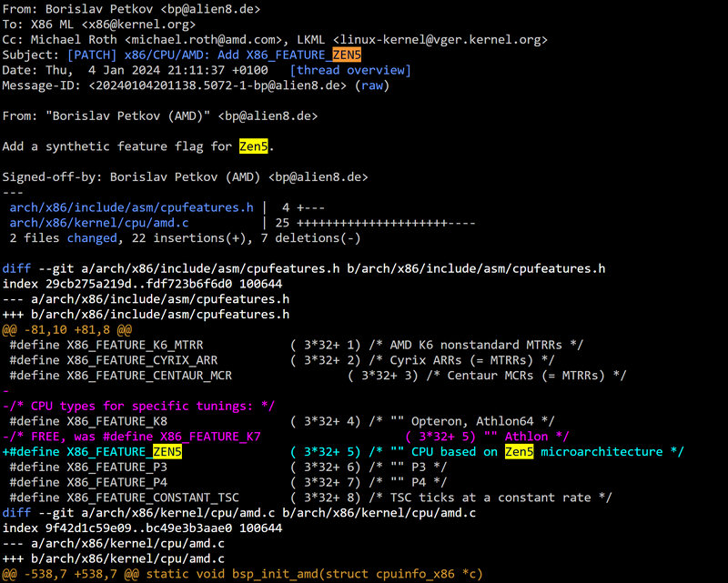Viewport: 728px width, 583px height.
Task: Open the raw message link
Action: click(370, 86)
